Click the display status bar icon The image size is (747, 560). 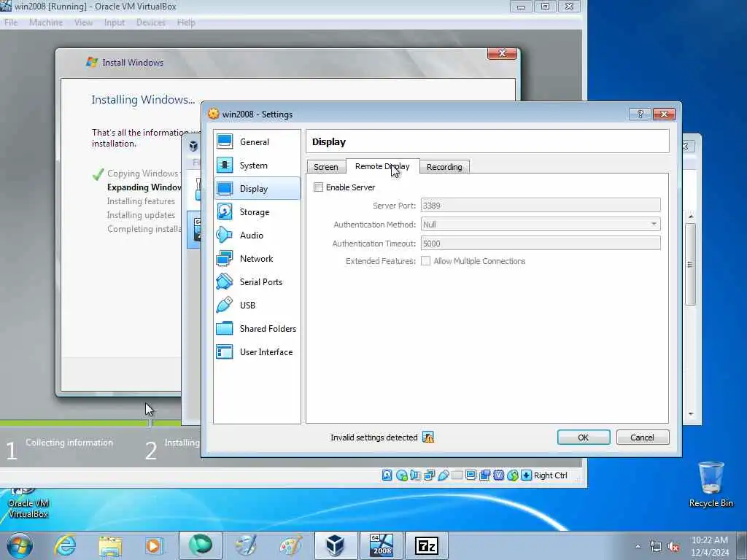(x=471, y=475)
